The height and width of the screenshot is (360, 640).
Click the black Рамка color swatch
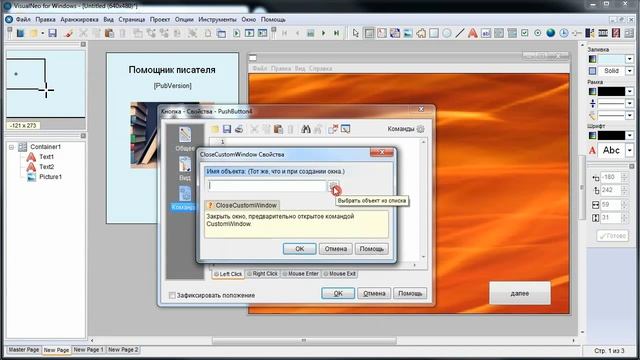611,91
